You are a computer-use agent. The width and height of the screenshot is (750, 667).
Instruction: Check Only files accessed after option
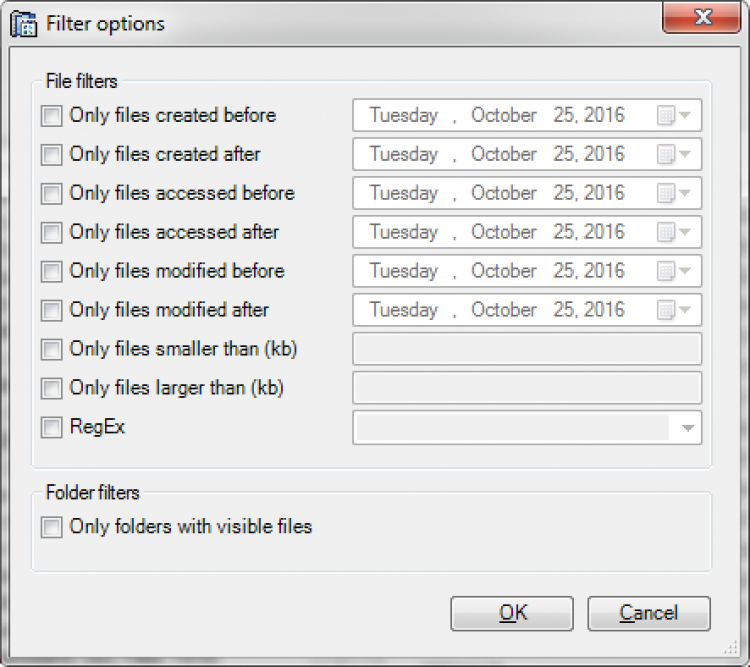[51, 233]
